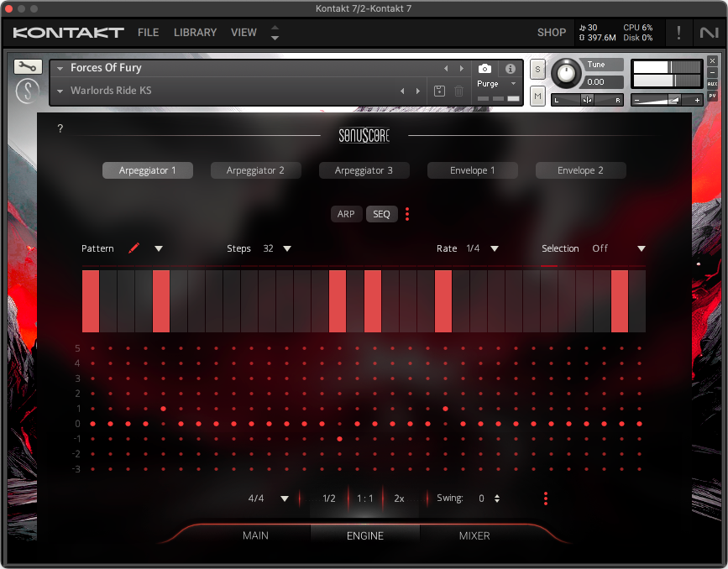Open the VIEW menu
Viewport: 728px width, 569px height.
coord(244,33)
